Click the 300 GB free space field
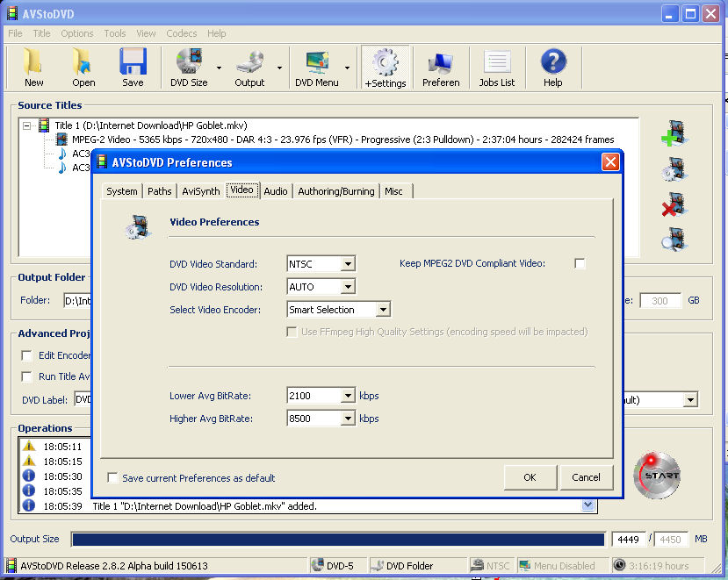Image resolution: width=728 pixels, height=580 pixels. click(x=660, y=301)
